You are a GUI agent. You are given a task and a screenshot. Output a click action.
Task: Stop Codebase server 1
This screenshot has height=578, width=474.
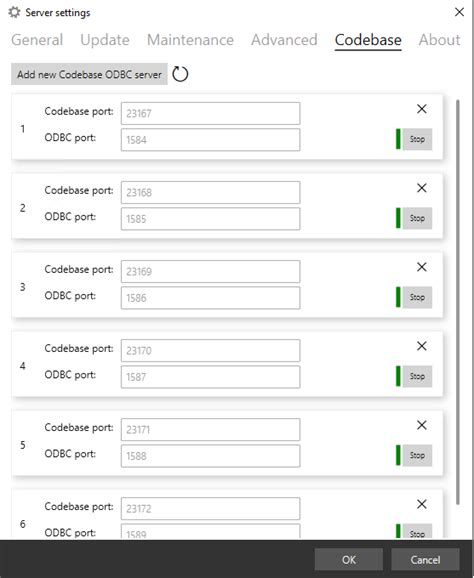pyautogui.click(x=417, y=139)
